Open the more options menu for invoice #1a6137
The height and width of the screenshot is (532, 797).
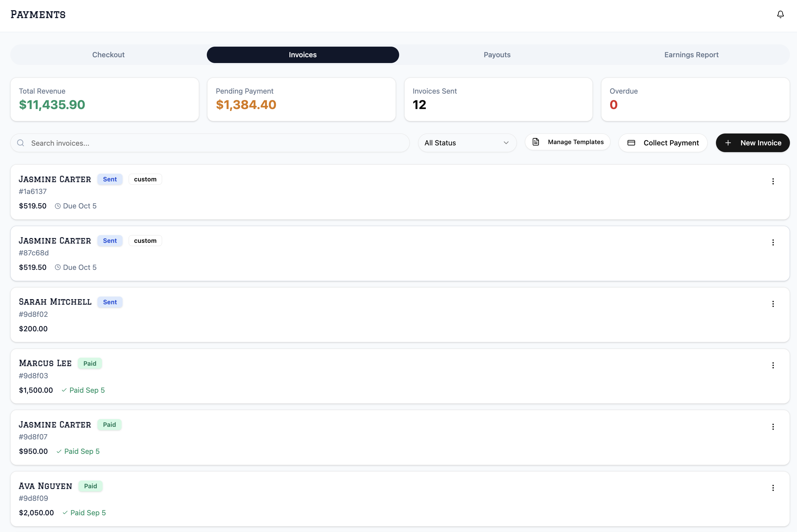click(773, 181)
